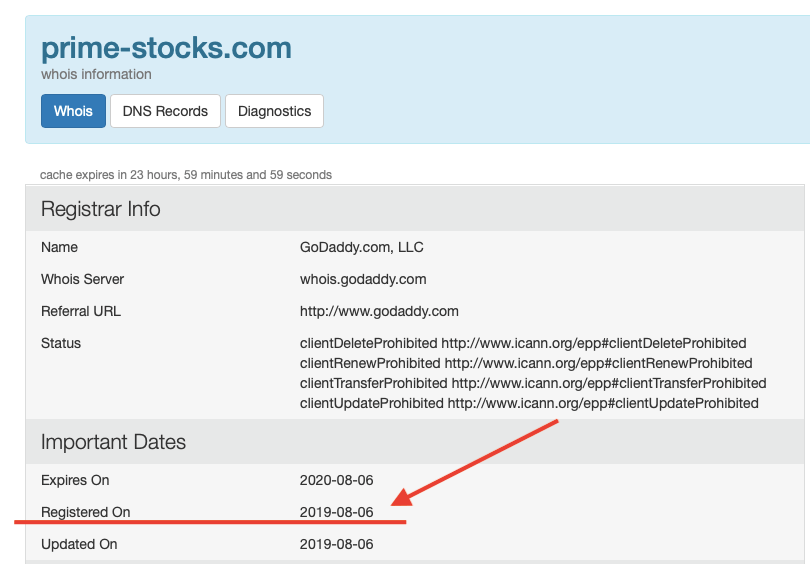Click the Important Dates section header

pyautogui.click(x=113, y=442)
